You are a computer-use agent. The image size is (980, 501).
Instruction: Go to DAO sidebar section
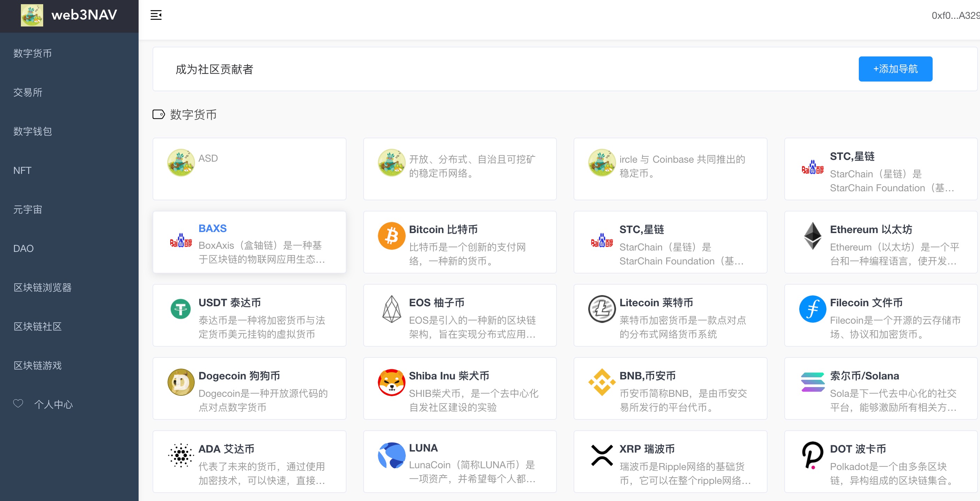coord(23,248)
